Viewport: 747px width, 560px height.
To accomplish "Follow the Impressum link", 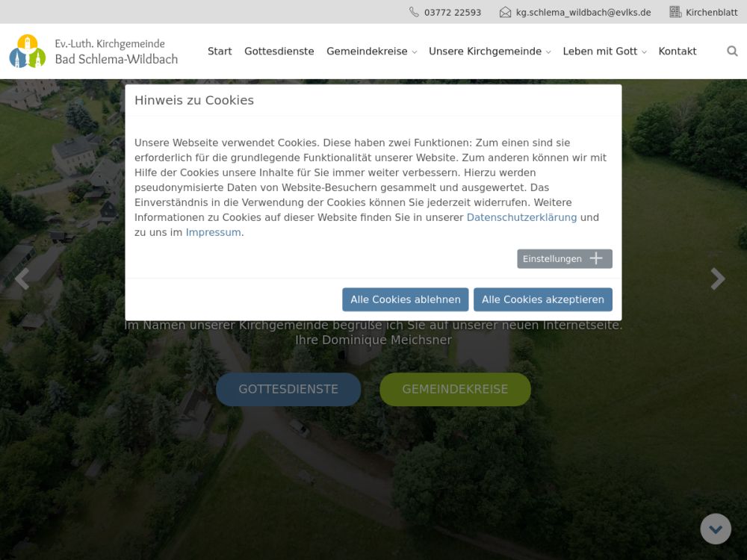I will (213, 232).
